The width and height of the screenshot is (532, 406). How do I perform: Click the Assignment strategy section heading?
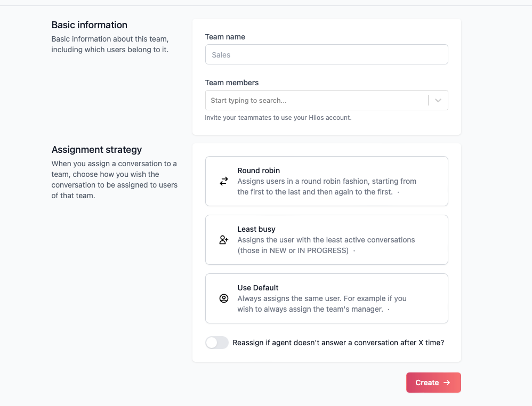point(96,150)
